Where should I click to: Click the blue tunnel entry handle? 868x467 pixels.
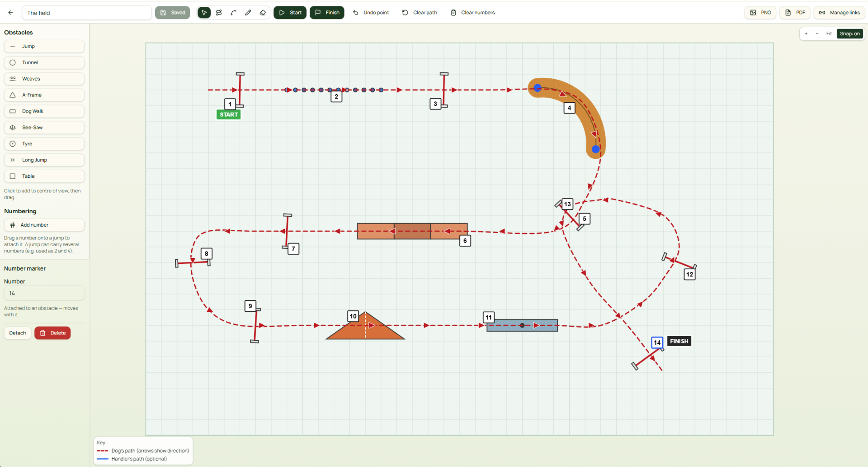click(538, 88)
